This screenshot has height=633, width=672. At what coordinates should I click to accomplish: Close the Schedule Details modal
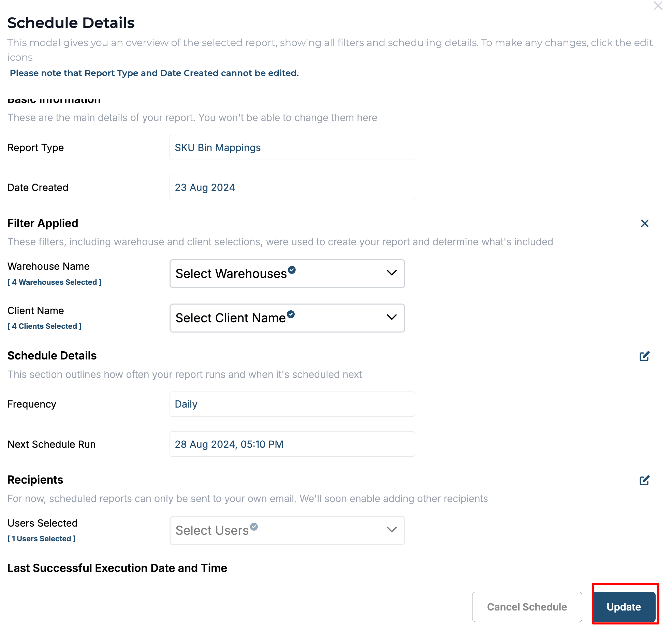point(658,6)
